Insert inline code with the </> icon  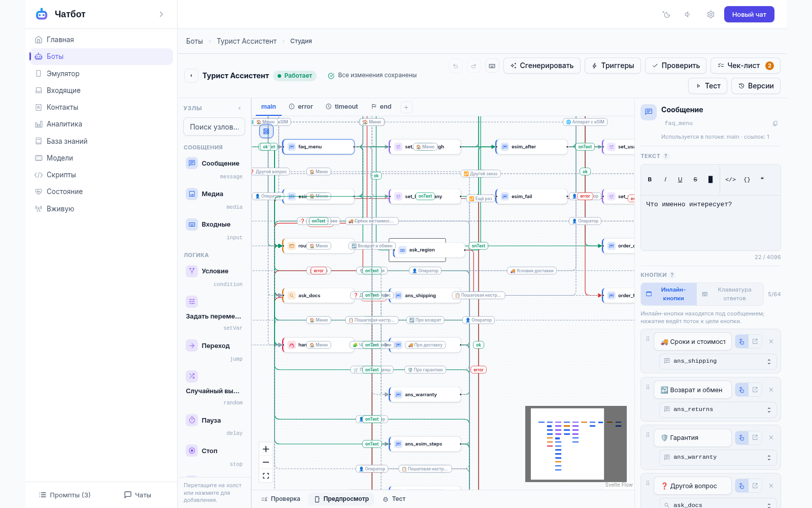click(x=730, y=179)
